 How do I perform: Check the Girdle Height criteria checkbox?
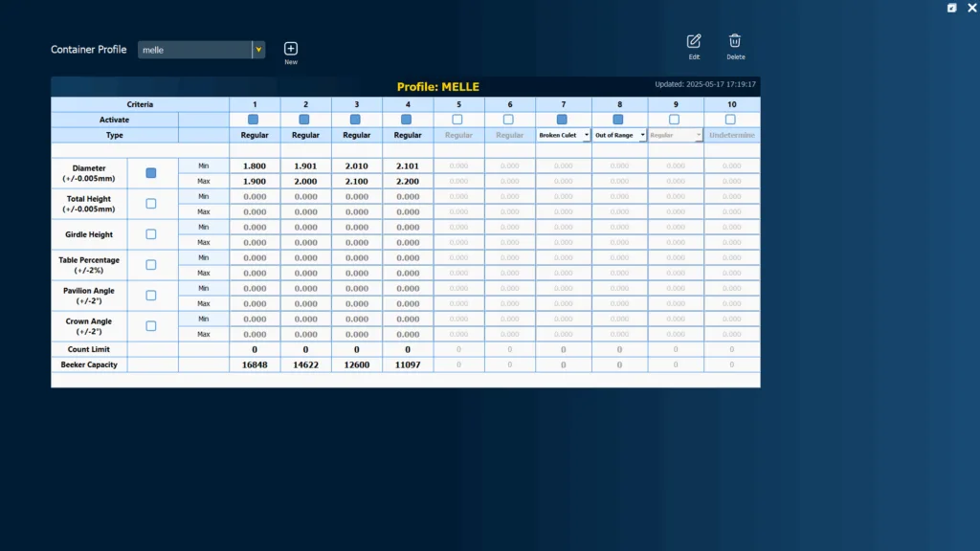pyautogui.click(x=151, y=234)
